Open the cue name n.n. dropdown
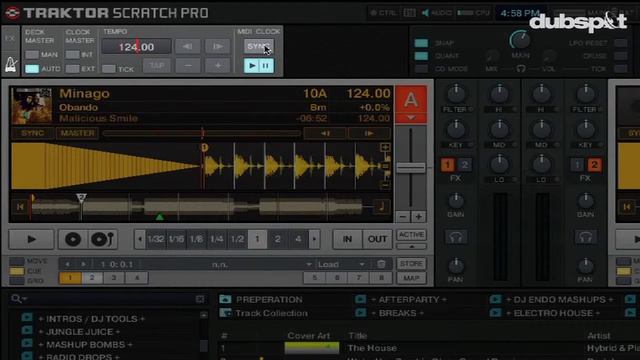This screenshot has height=360, width=640. [x=309, y=264]
